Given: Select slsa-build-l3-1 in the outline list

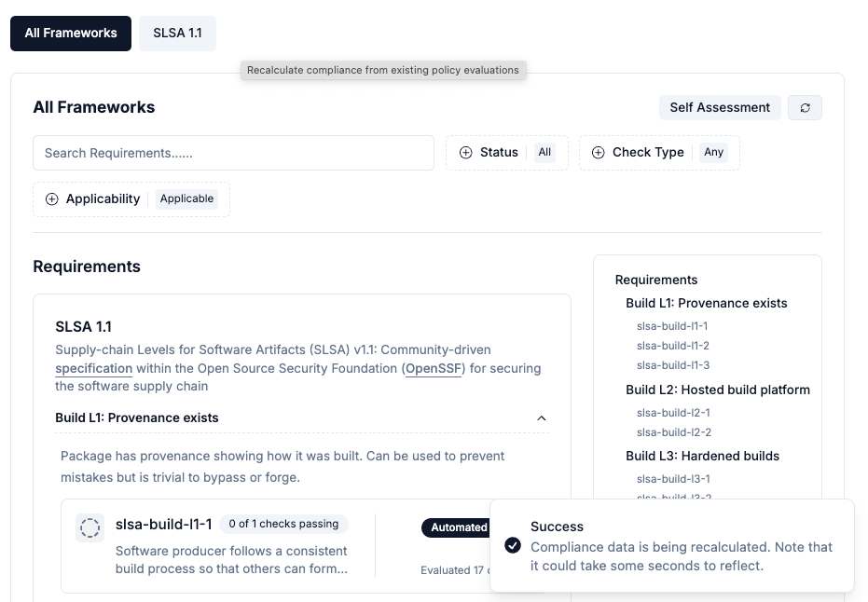Looking at the screenshot, I should point(673,479).
